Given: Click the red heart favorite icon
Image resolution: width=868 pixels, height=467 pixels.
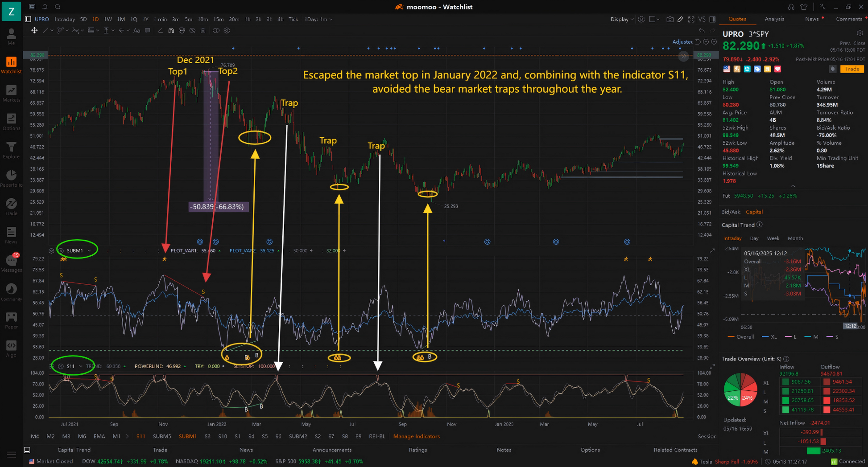Looking at the screenshot, I should pos(778,69).
